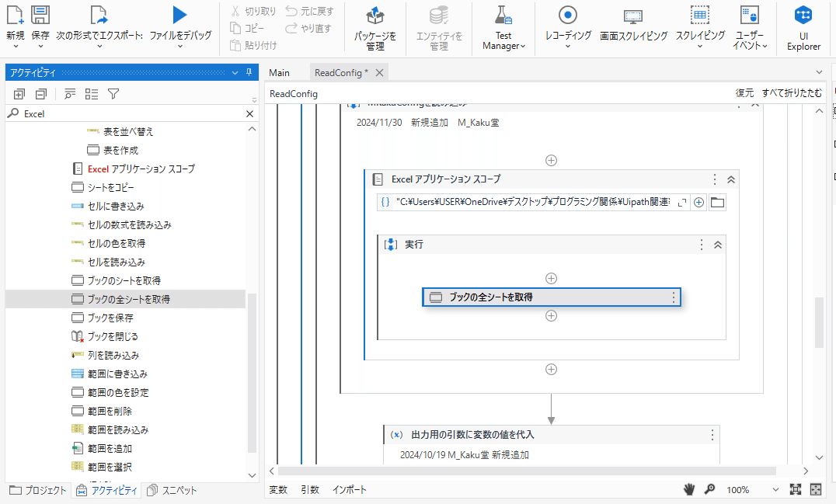836x504 pixels.
Task: Select 表を並べ替え activity
Action: (120, 131)
